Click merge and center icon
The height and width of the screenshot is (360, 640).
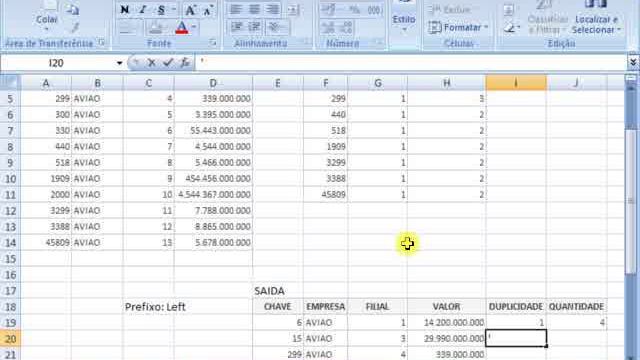(x=293, y=9)
